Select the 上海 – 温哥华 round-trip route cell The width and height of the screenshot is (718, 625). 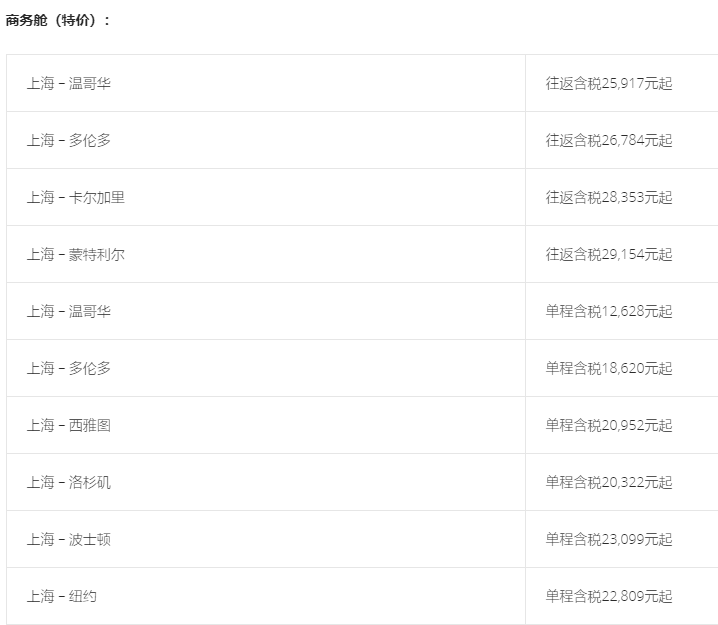pos(69,84)
